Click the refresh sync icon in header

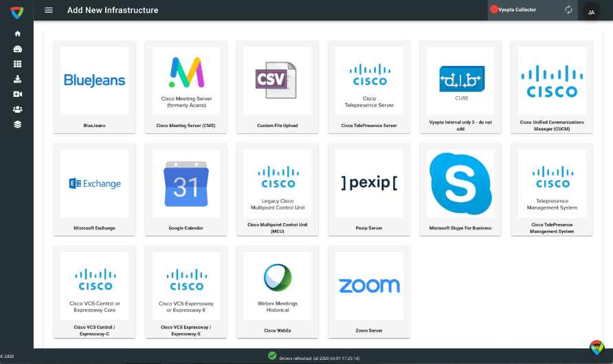(568, 10)
